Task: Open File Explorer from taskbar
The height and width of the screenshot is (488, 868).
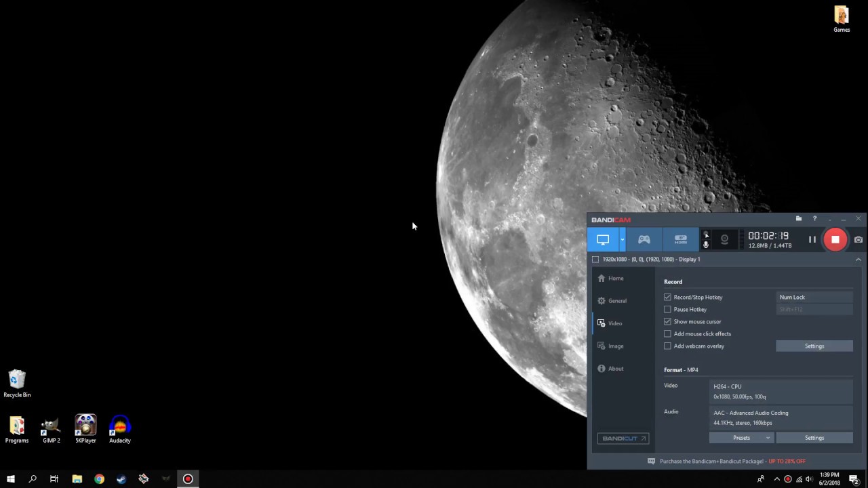Action: (77, 479)
